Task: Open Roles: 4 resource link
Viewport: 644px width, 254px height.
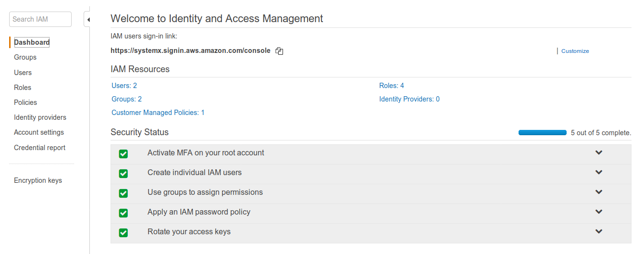Action: [x=392, y=86]
